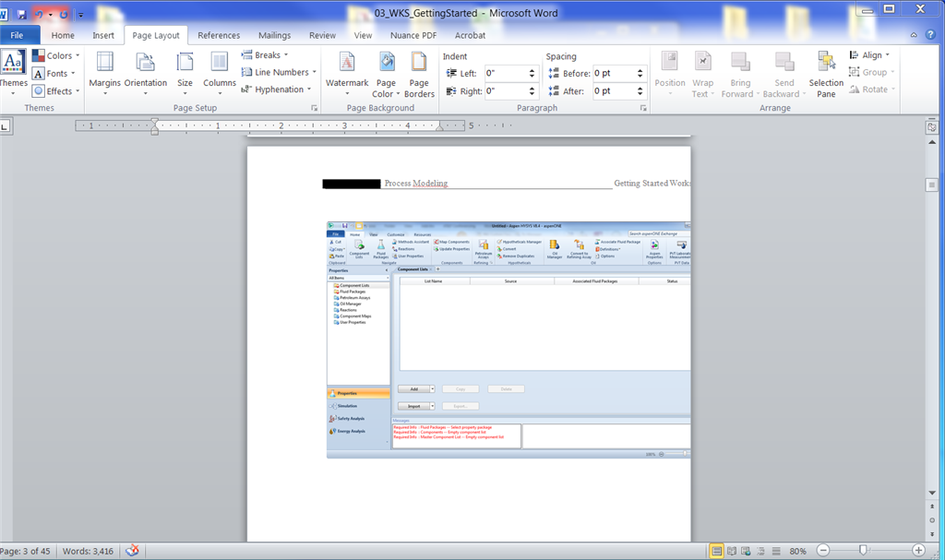Viewport: 945px width, 560px height.
Task: Open the Paragraph dialog launcher
Action: click(643, 108)
